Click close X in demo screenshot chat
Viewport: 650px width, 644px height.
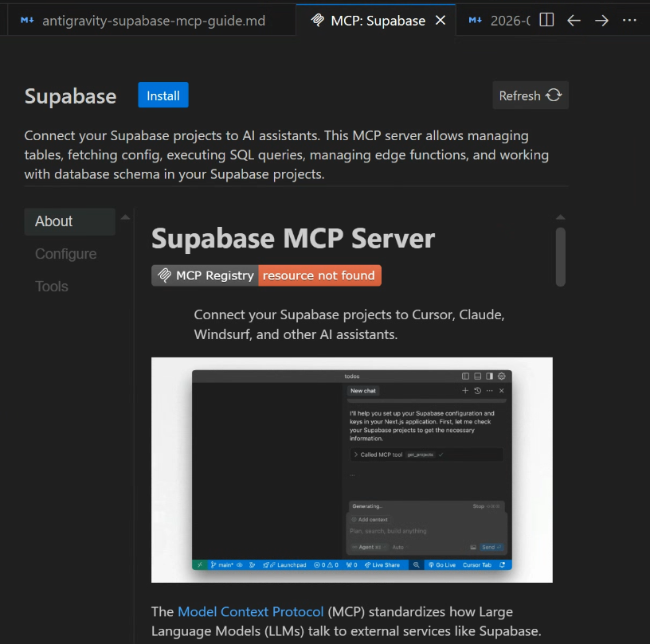502,391
